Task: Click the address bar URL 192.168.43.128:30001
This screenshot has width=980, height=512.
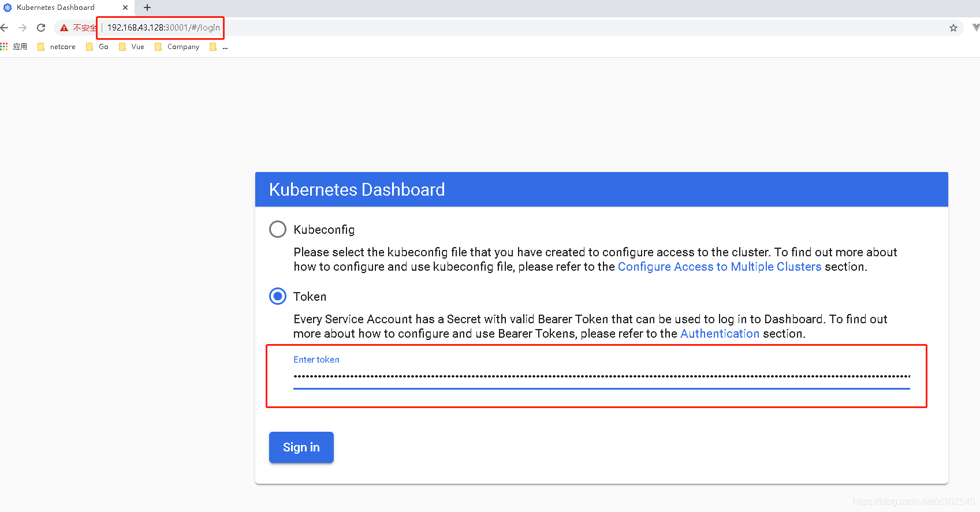Action: coord(163,28)
